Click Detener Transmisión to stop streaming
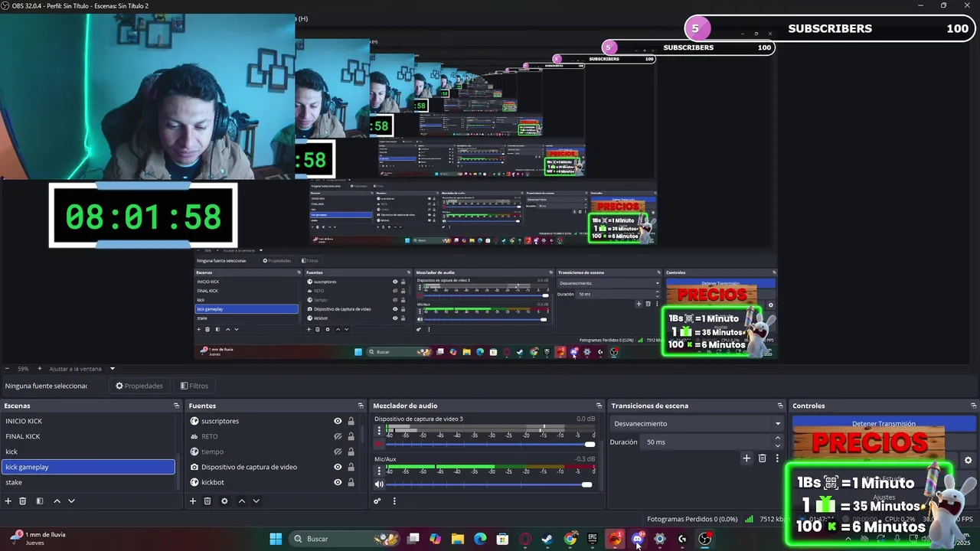The image size is (980, 551). pyautogui.click(x=884, y=424)
